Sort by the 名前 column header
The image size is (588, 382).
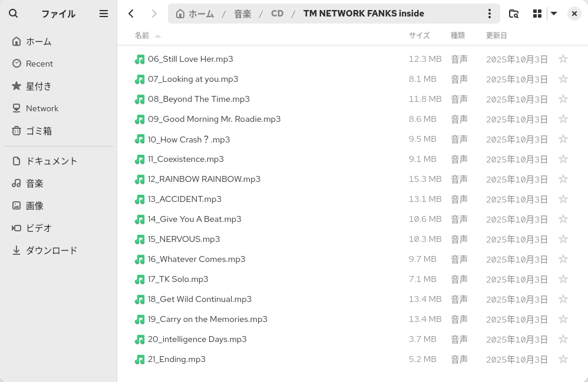click(142, 35)
